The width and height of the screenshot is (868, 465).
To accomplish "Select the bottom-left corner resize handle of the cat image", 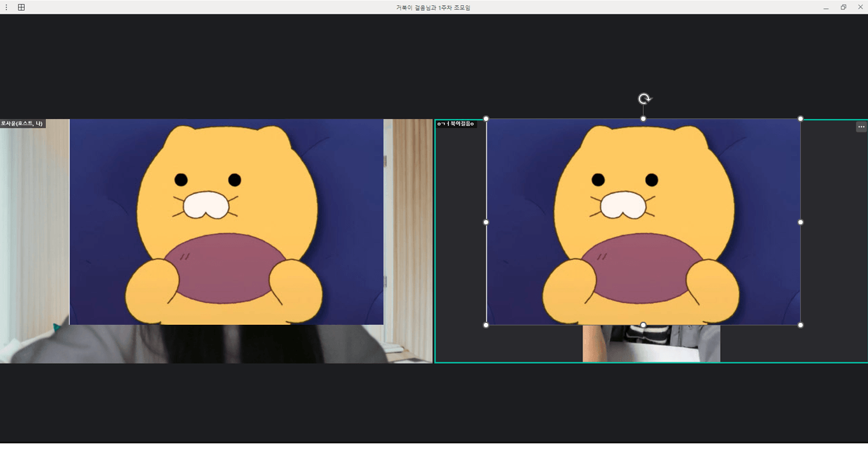I will click(486, 325).
